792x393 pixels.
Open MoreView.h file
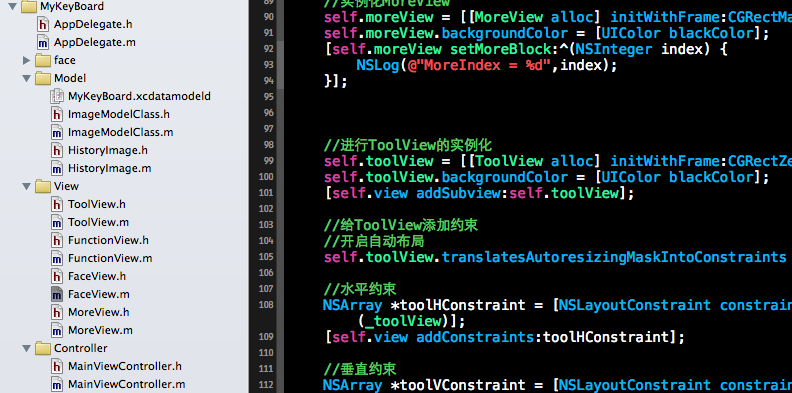tap(98, 313)
